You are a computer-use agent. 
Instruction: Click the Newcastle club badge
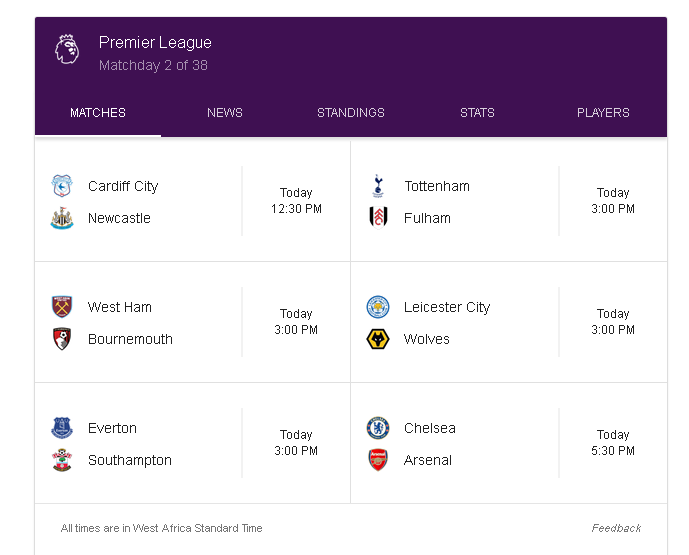[62, 218]
